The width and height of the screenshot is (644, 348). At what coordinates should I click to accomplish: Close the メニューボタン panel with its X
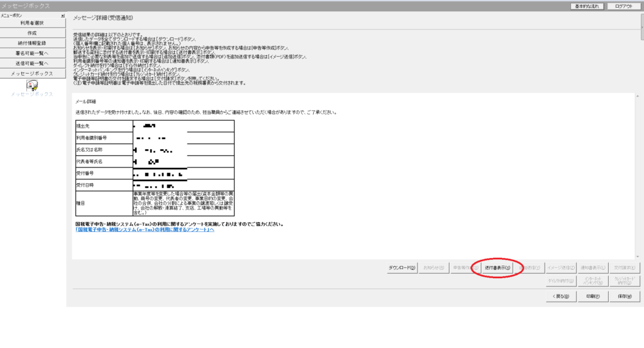coord(62,15)
